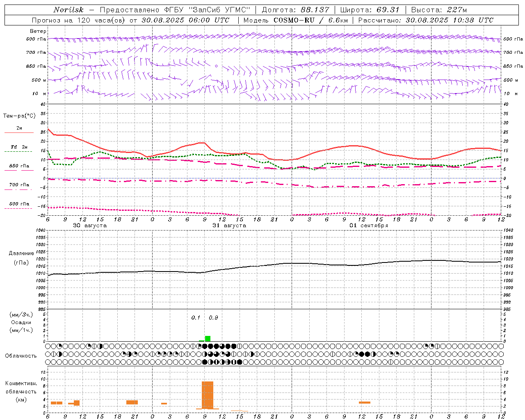This screenshot has height=420, width=525.
Task: Click the Norilsk station name in the header
Action: tap(68, 10)
